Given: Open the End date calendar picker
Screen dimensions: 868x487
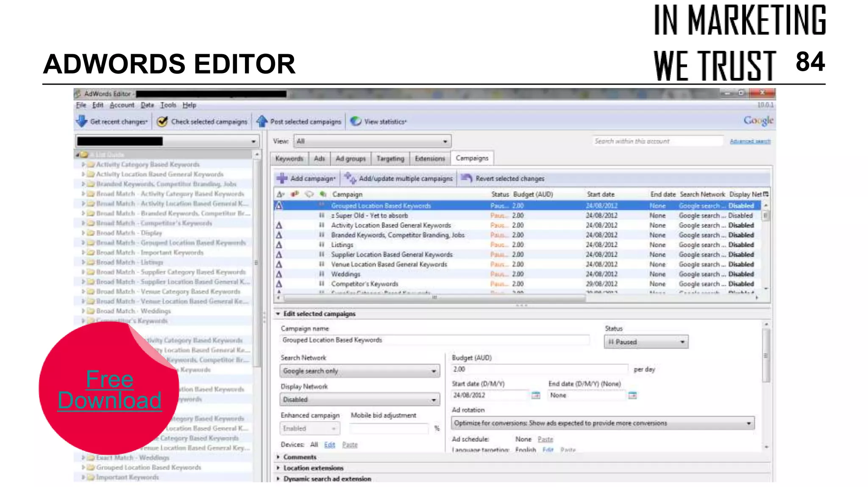Looking at the screenshot, I should (632, 395).
